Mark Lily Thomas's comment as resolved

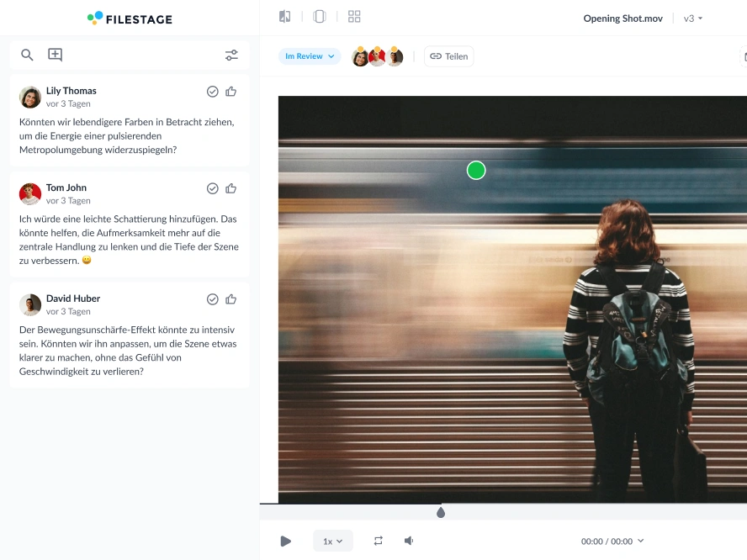213,92
